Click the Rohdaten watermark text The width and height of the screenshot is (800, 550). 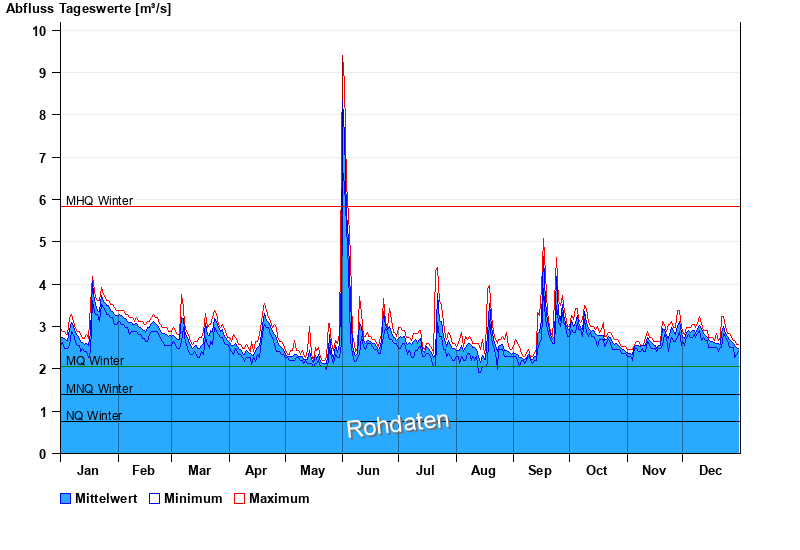click(398, 424)
